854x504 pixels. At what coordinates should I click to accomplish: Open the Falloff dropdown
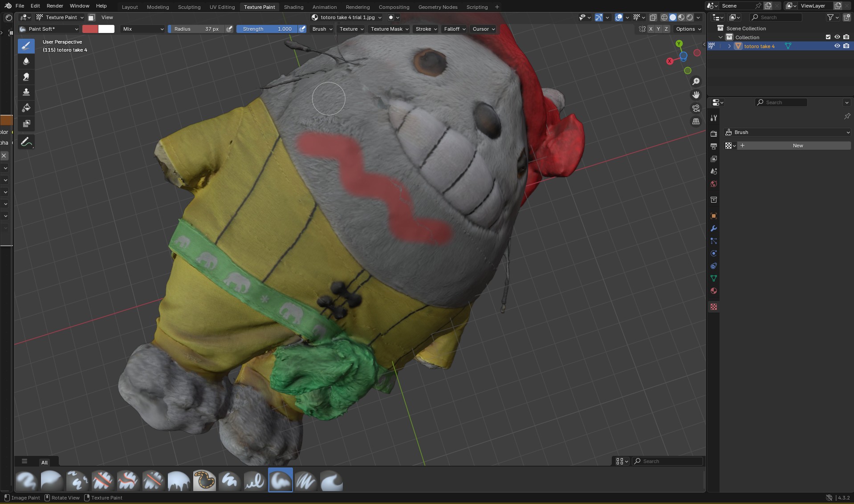click(x=454, y=29)
